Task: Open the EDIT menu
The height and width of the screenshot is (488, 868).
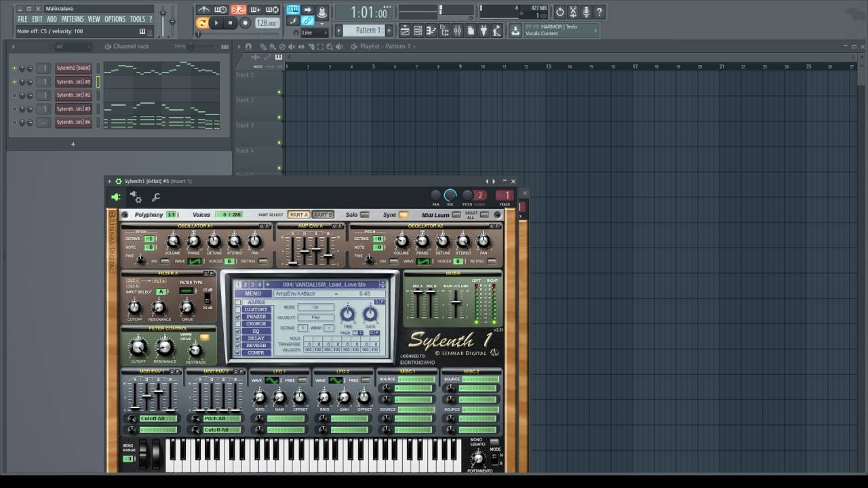Action: pyautogui.click(x=37, y=19)
